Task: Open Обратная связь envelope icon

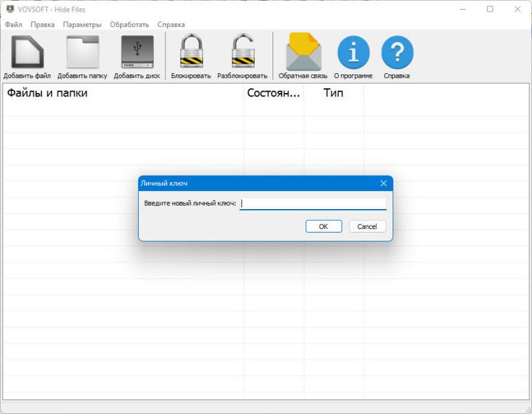Action: pyautogui.click(x=303, y=53)
